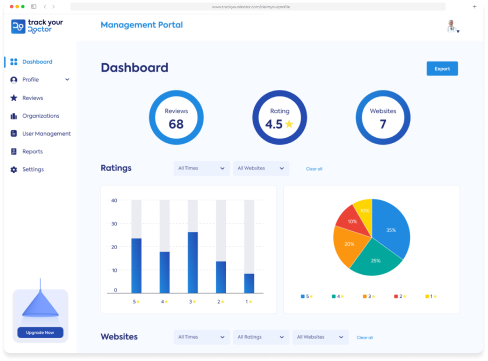Click the Reports document icon

pos(14,151)
